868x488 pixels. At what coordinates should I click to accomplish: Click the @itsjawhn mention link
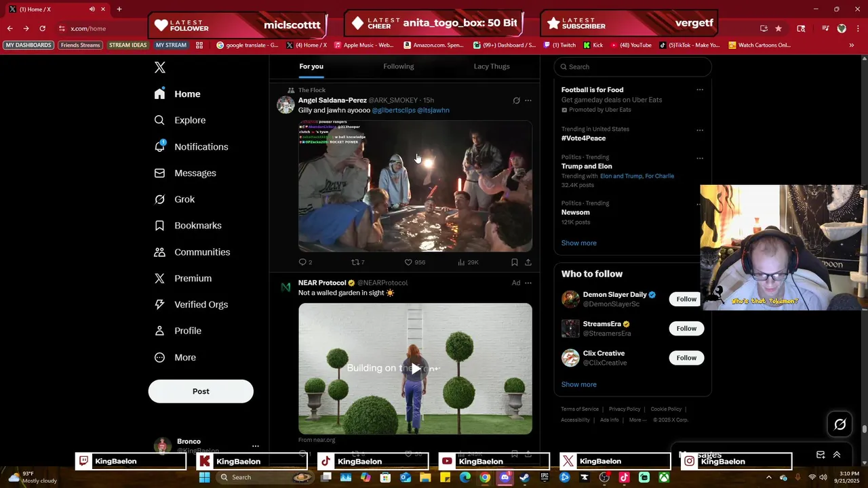pyautogui.click(x=433, y=110)
